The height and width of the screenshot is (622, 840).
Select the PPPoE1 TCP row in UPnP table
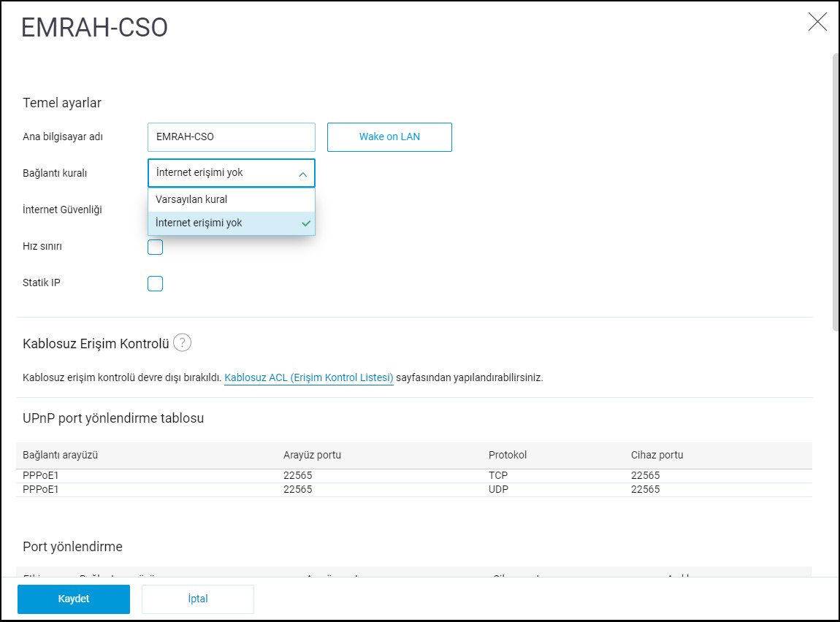pyautogui.click(x=413, y=475)
